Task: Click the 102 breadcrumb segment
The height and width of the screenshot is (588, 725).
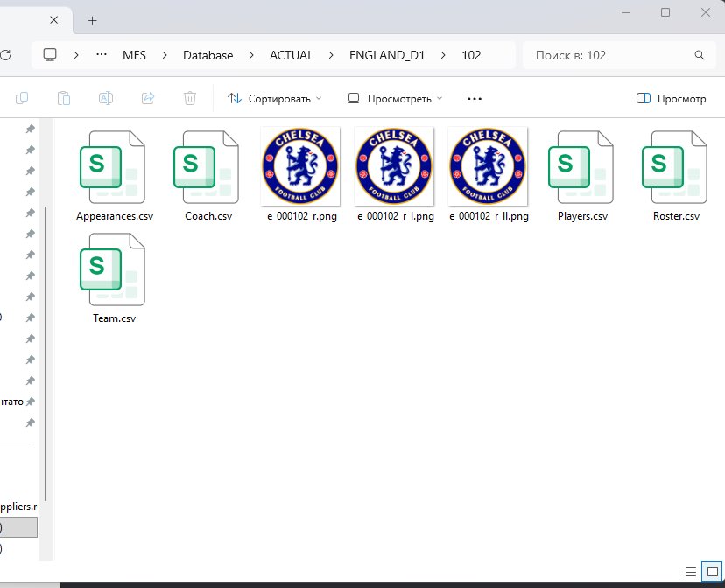Action: (x=471, y=55)
